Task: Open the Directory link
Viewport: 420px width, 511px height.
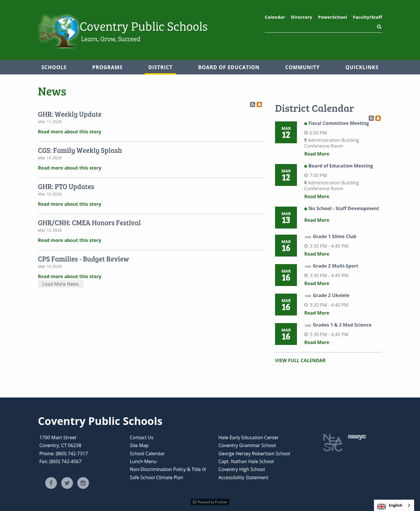Action: pyautogui.click(x=301, y=17)
